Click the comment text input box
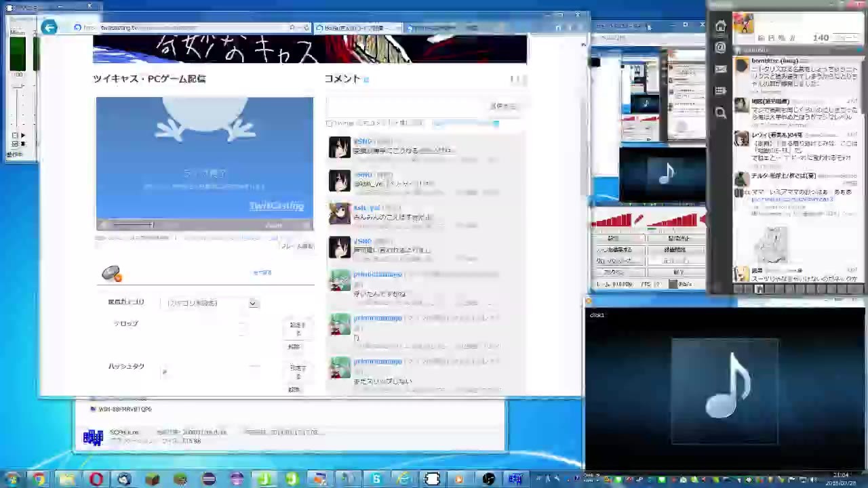This screenshot has height=488, width=868. (407, 106)
